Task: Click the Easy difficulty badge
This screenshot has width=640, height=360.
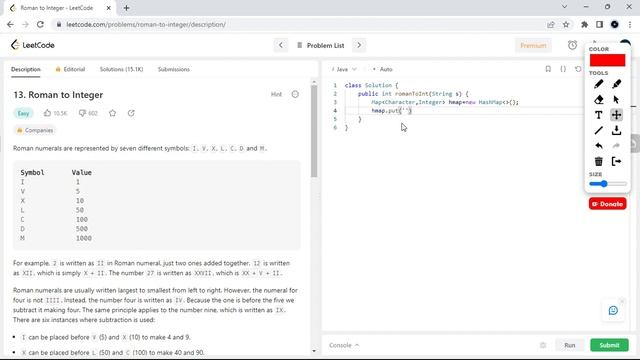Action: tap(23, 113)
